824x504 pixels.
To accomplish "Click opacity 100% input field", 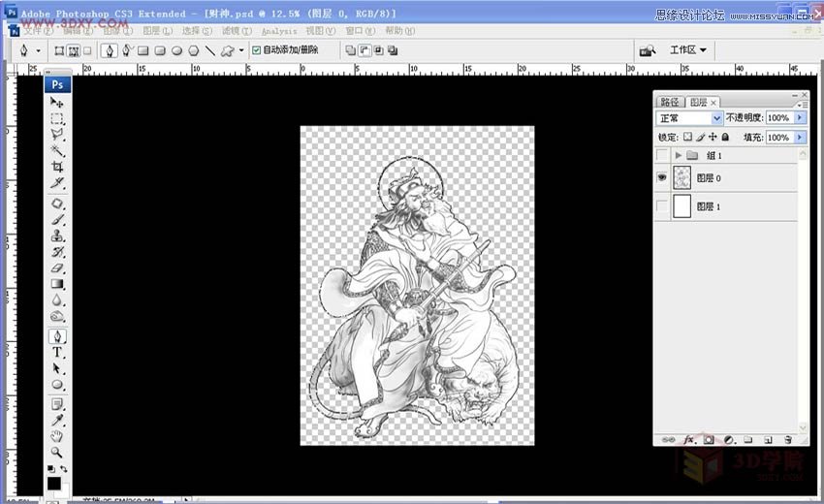I will coord(779,117).
